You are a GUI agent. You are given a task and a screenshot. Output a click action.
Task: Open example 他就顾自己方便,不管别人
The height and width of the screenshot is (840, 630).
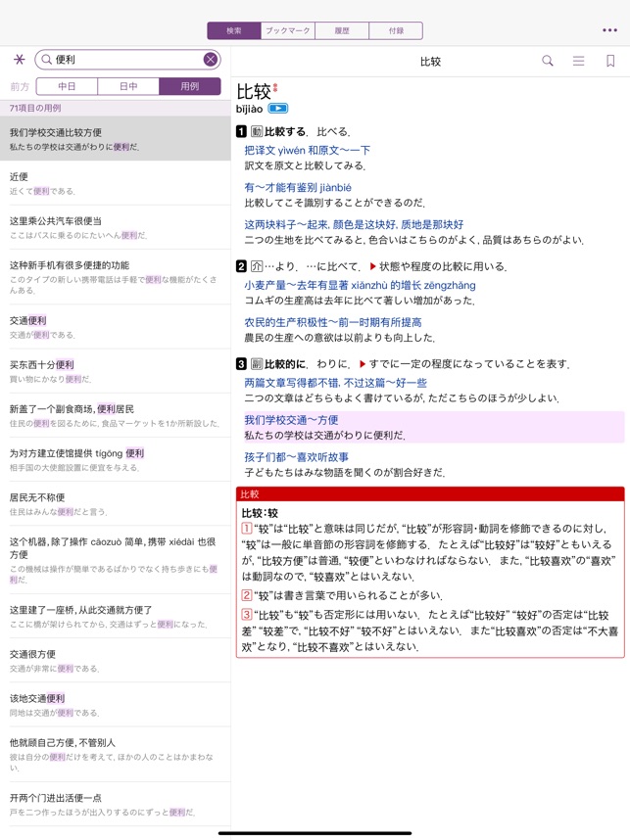pyautogui.click(x=116, y=754)
